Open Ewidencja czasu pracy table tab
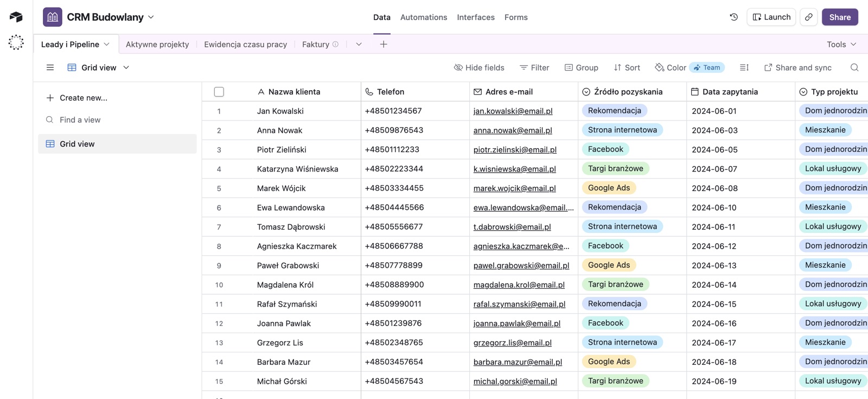 coord(245,44)
